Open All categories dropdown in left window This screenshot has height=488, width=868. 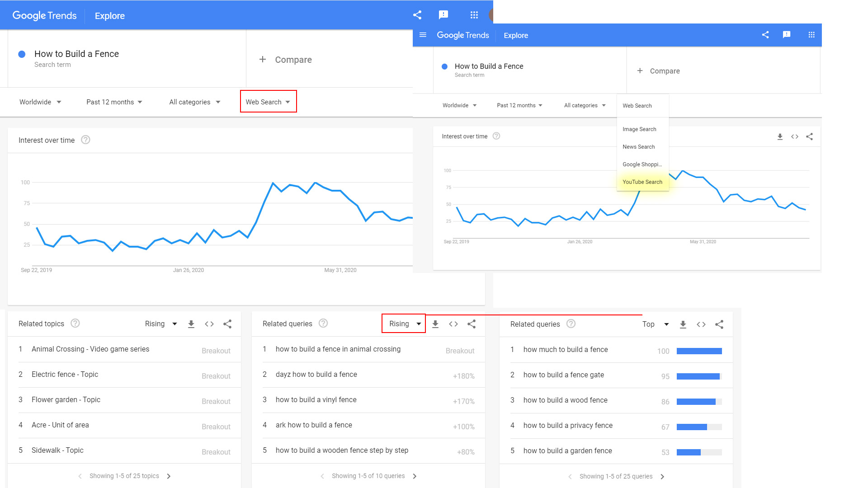(x=195, y=102)
